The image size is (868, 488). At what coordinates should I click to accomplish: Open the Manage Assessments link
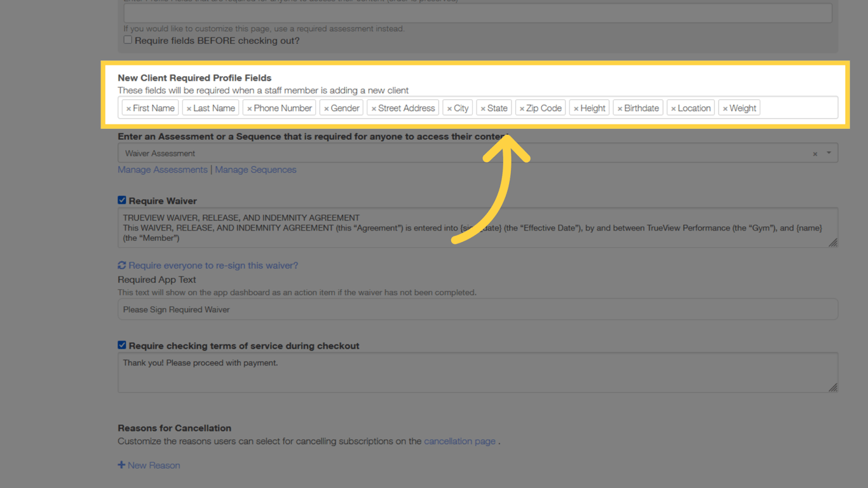[162, 169]
